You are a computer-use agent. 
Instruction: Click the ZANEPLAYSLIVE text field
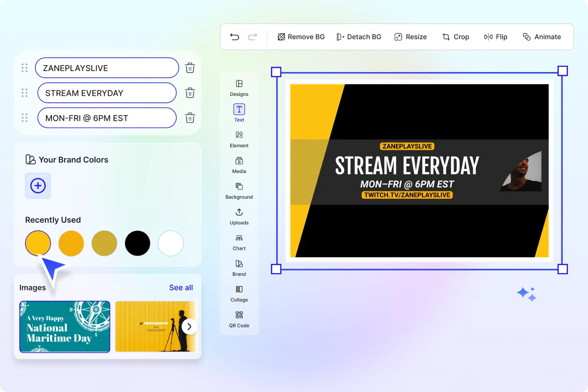point(107,67)
